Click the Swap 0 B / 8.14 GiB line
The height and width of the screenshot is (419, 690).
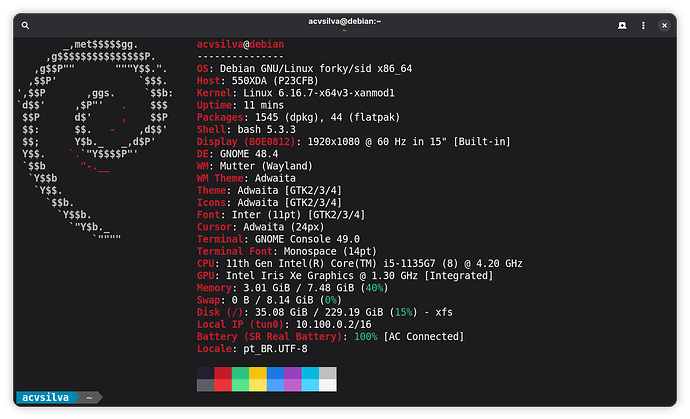(x=269, y=300)
